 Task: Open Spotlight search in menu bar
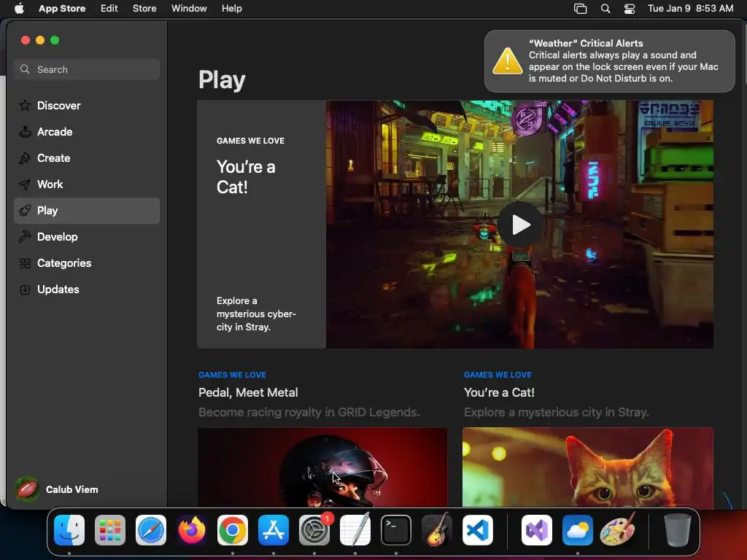(605, 8)
